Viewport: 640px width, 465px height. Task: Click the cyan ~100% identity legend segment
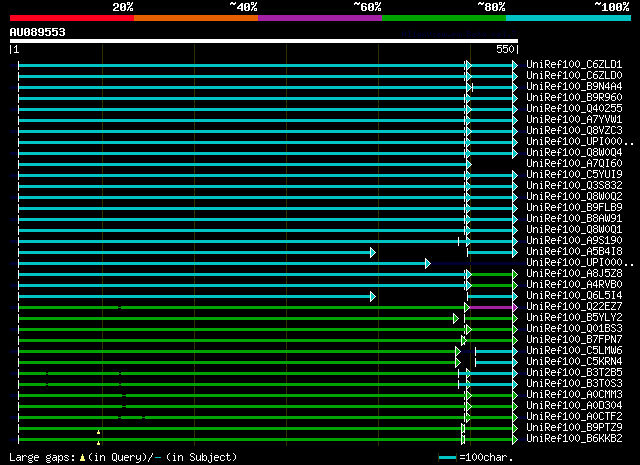pos(569,18)
